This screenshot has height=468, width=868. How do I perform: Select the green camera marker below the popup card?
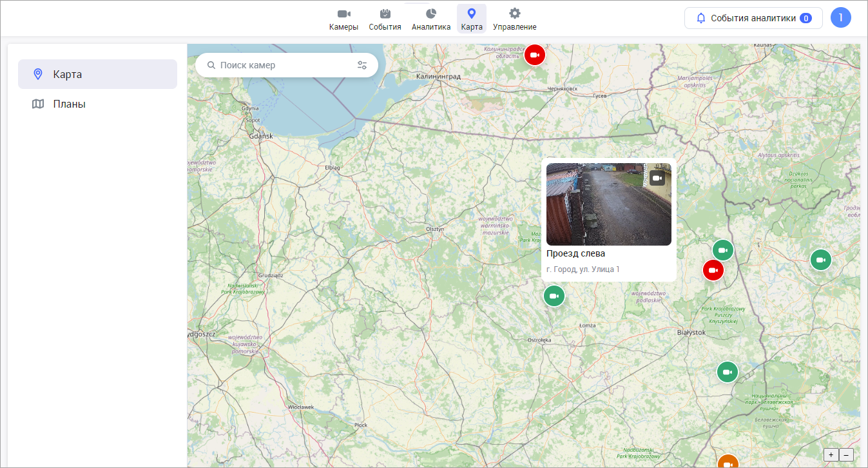point(554,296)
